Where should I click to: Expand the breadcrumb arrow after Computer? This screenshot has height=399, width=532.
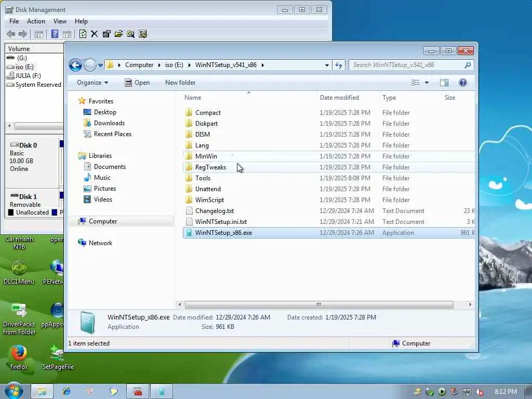159,65
